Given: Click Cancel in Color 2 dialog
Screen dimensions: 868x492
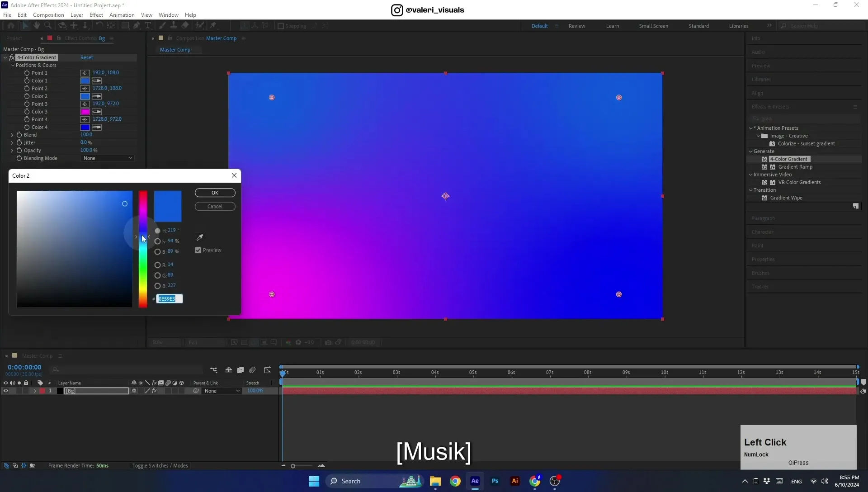Looking at the screenshot, I should tap(215, 206).
